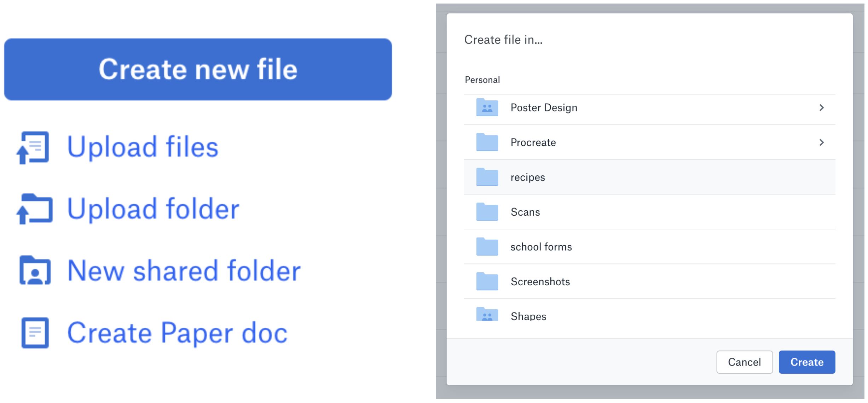This screenshot has width=868, height=403.
Task: Select Upload files from the menu
Action: [x=143, y=147]
